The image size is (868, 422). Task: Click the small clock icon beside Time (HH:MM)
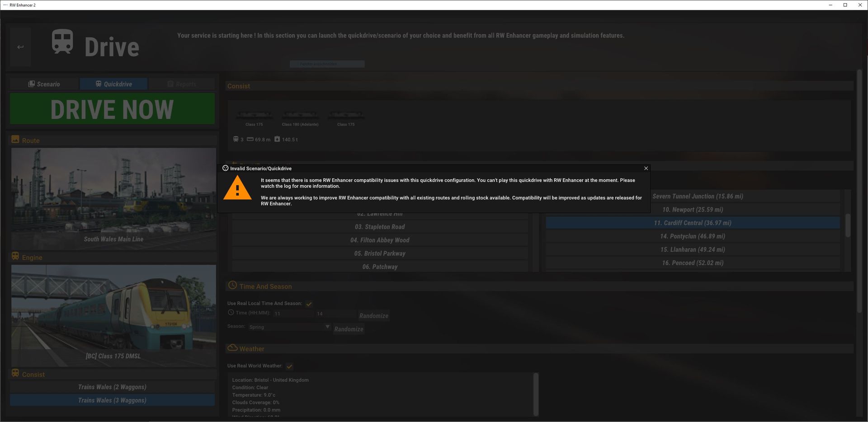click(231, 313)
